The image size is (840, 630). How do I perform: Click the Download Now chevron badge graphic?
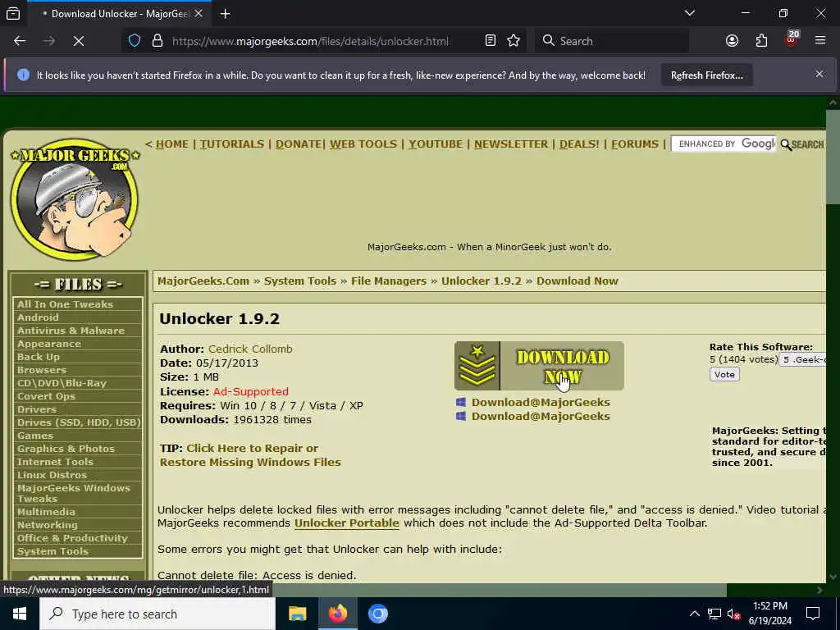click(x=477, y=366)
